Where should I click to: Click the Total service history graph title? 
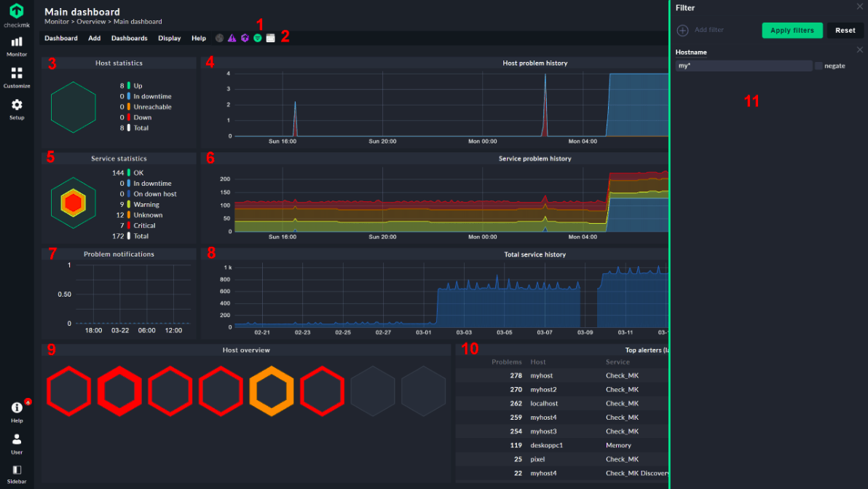pyautogui.click(x=534, y=255)
